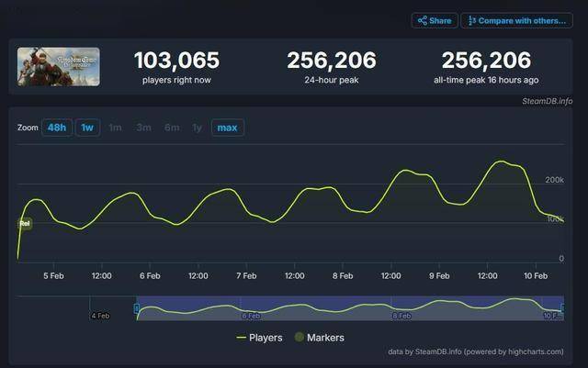The image size is (588, 368).
Task: Select the 1m zoom option
Action: [115, 128]
